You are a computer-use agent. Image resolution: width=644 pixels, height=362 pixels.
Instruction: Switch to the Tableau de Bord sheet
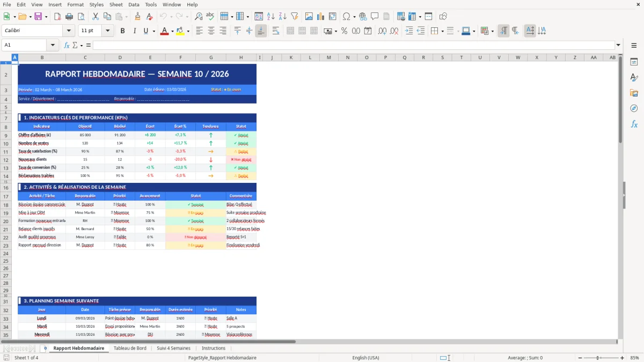pos(130,348)
